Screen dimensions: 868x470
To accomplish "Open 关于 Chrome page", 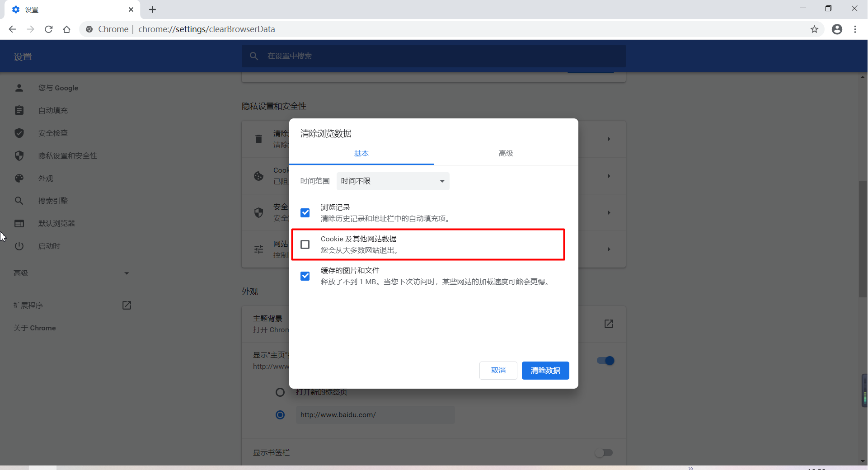I will 35,328.
